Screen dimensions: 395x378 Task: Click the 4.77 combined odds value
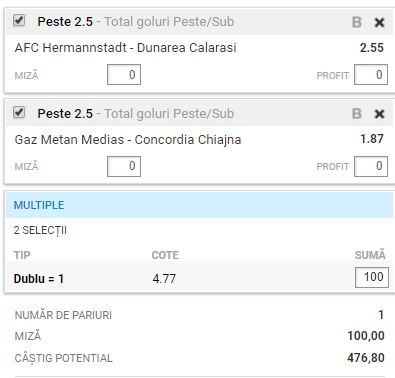164,278
